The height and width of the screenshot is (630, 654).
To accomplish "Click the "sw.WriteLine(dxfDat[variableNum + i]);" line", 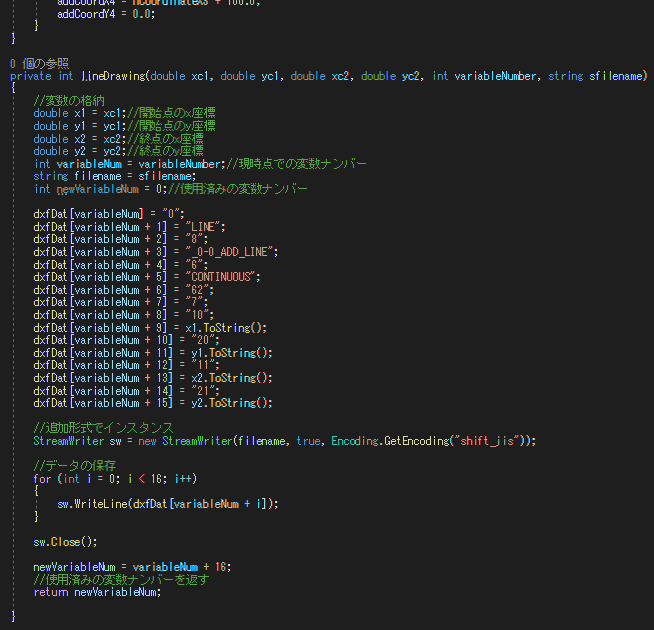I will pyautogui.click(x=168, y=504).
